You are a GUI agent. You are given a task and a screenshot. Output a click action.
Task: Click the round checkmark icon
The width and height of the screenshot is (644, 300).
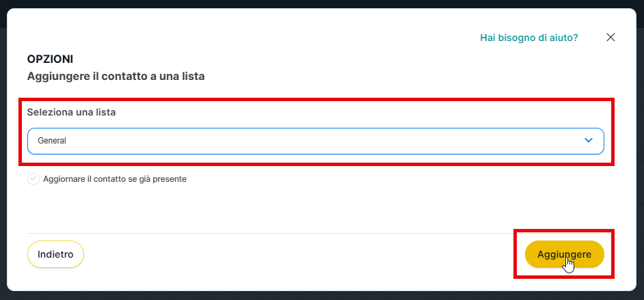click(x=33, y=179)
